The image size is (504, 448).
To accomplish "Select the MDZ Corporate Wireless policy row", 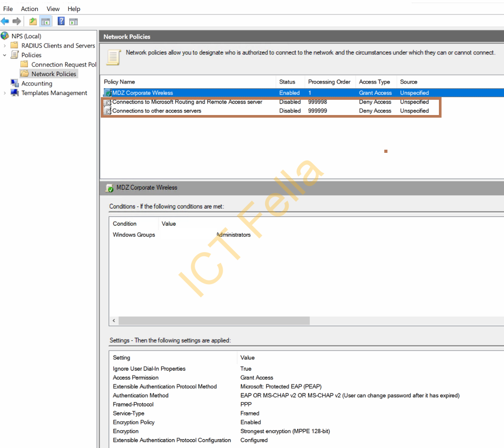I will click(x=302, y=92).
